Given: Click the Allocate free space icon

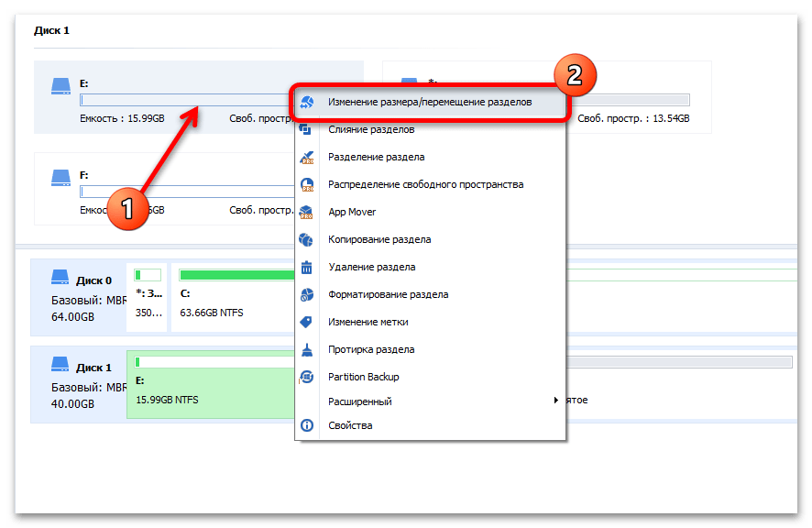Looking at the screenshot, I should (x=307, y=184).
